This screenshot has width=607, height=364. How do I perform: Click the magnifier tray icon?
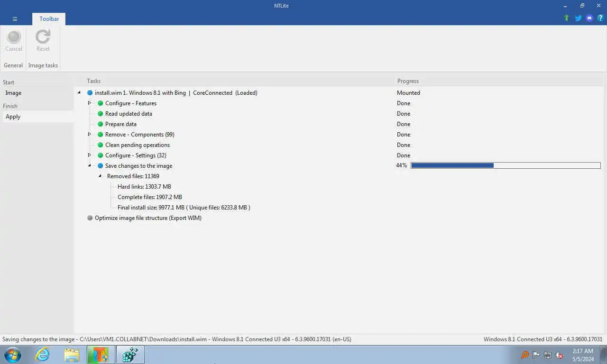pyautogui.click(x=524, y=355)
